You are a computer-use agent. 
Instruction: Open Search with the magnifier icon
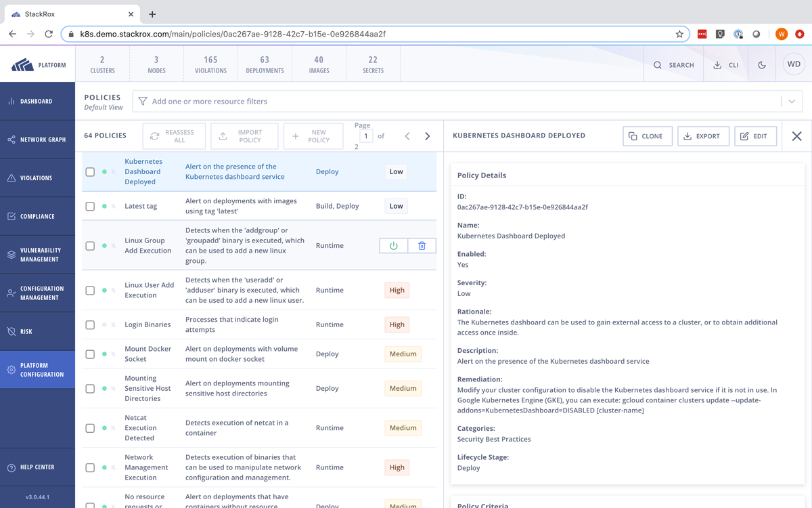point(673,65)
